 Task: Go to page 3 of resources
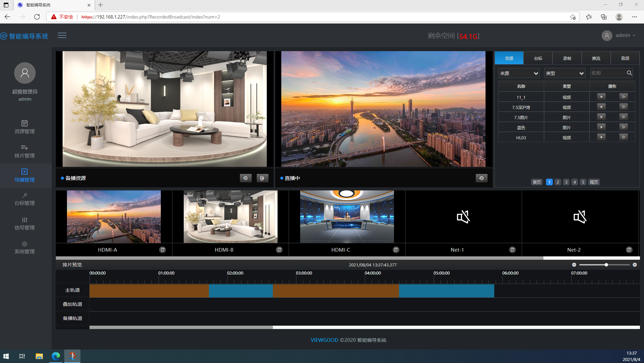point(566,182)
